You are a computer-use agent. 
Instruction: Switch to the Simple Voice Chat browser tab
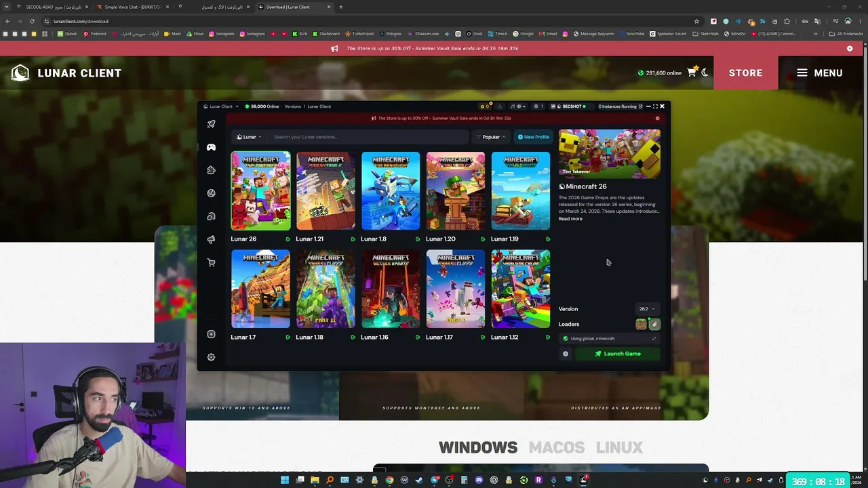click(x=132, y=7)
